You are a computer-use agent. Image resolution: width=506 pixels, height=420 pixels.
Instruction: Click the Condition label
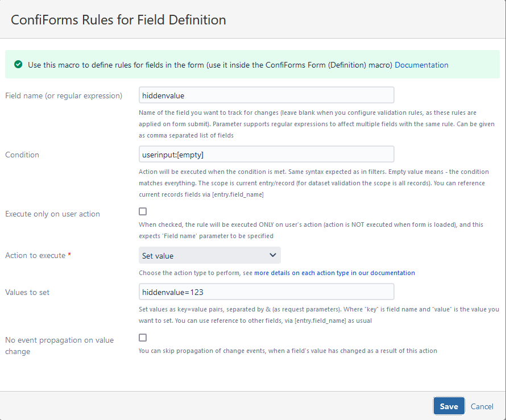click(22, 155)
